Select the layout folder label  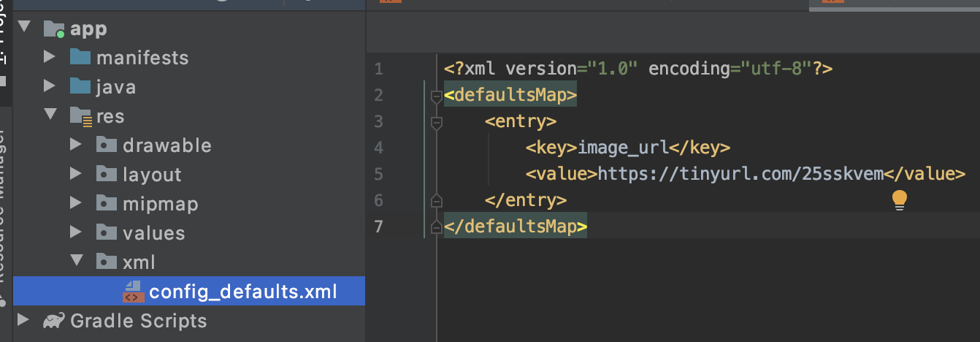(151, 175)
